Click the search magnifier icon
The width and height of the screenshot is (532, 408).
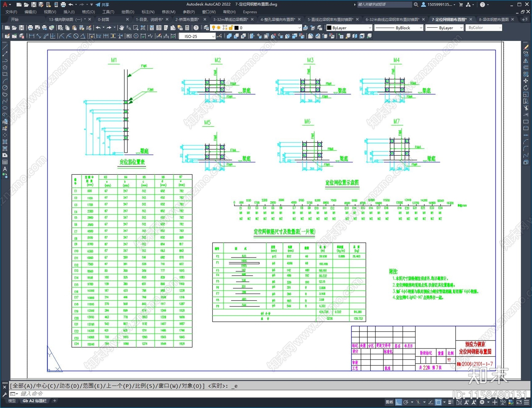[416, 4]
